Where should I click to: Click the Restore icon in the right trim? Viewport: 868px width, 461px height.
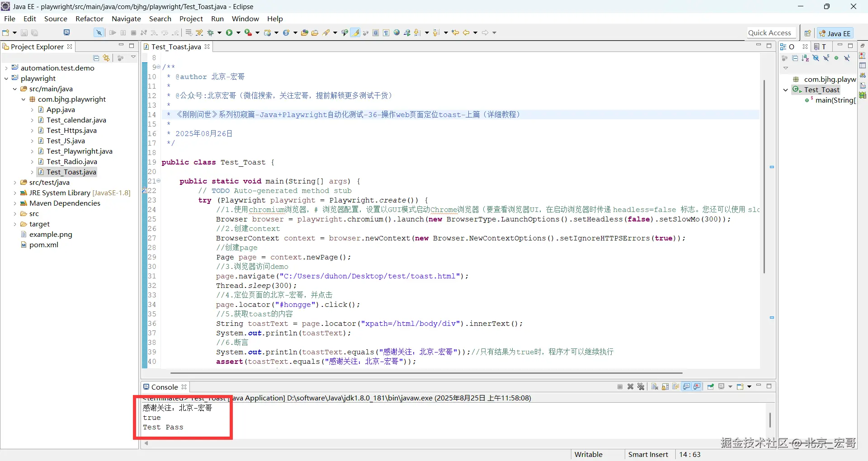point(863,46)
